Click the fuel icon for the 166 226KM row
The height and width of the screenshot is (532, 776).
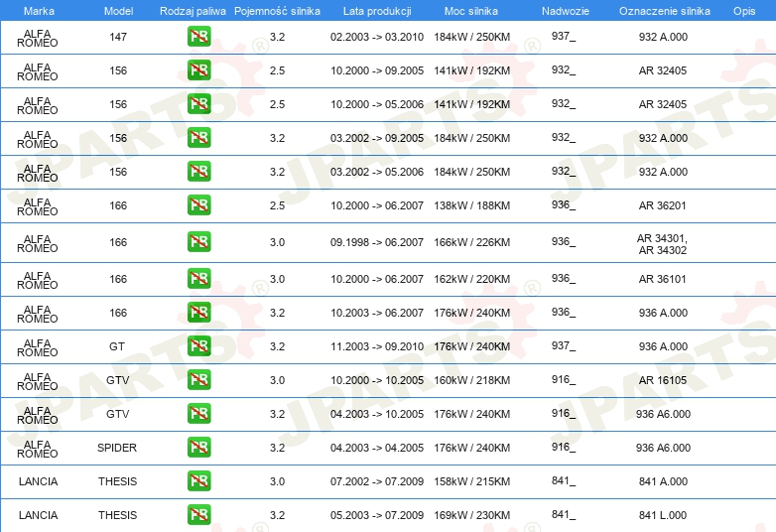tap(198, 242)
